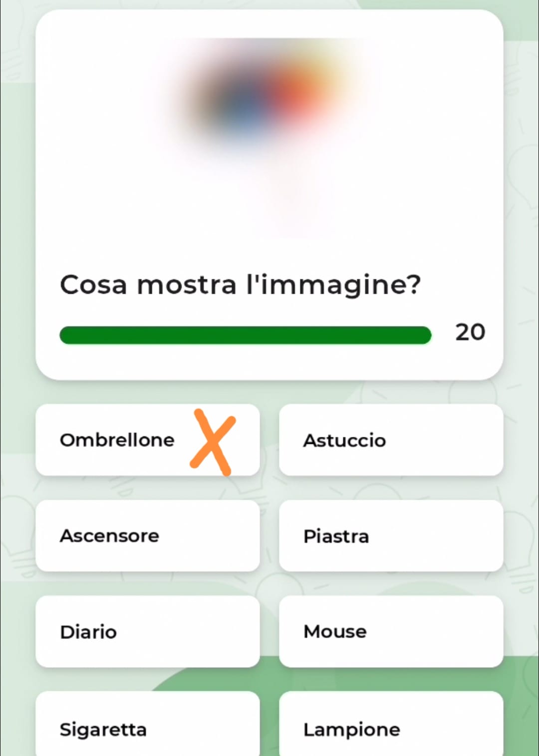Image resolution: width=539 pixels, height=756 pixels.
Task: Click the word "mostra" in the question
Action: tap(187, 286)
